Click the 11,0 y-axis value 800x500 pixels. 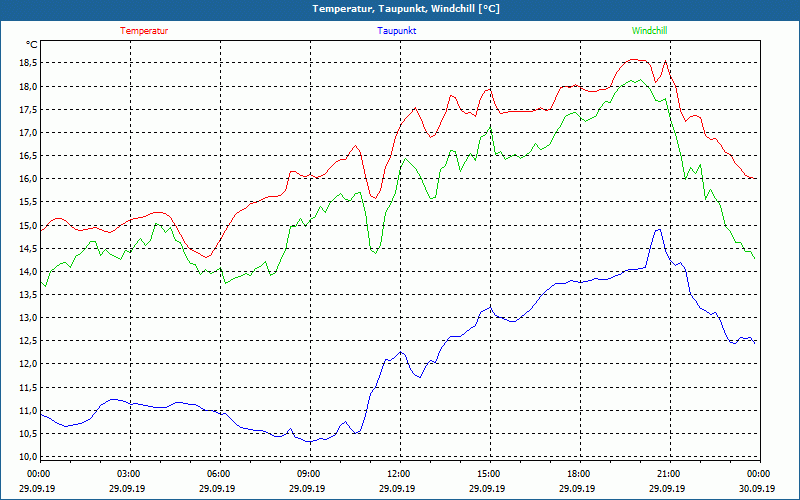[28, 411]
